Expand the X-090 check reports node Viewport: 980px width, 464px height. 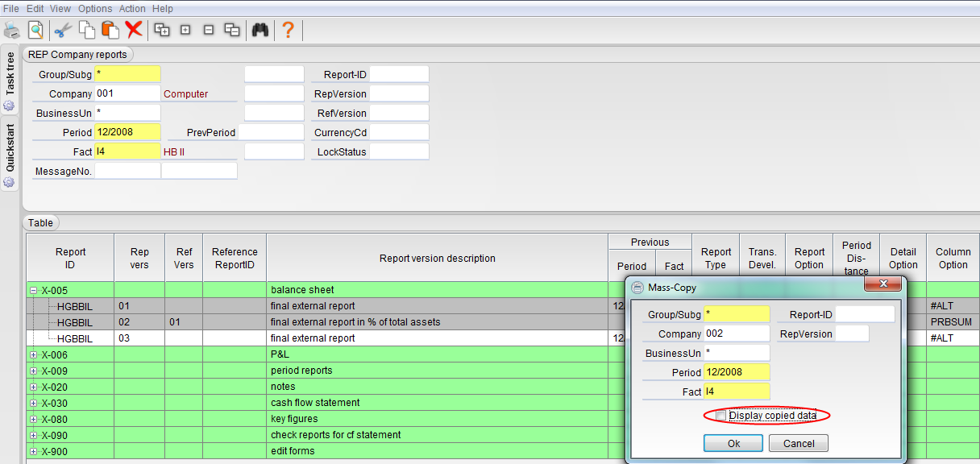point(34,435)
